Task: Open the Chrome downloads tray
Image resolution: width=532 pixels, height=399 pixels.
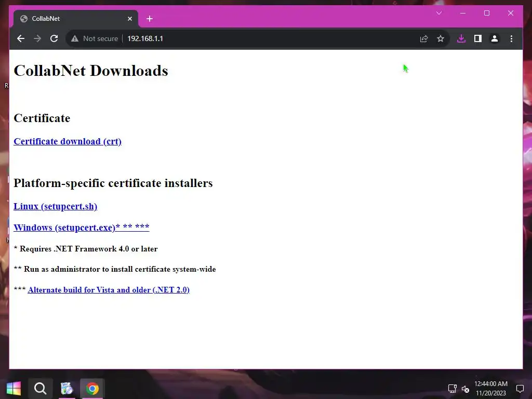Action: pyautogui.click(x=461, y=38)
